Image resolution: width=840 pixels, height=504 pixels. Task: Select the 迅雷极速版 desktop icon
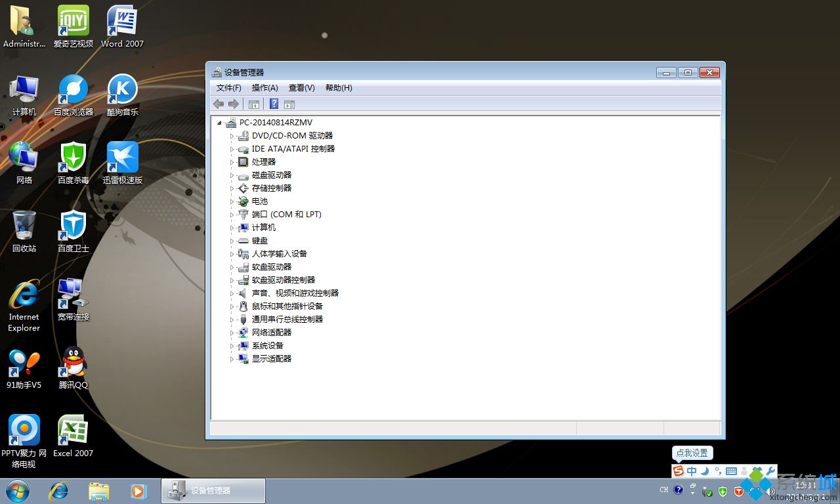pyautogui.click(x=122, y=163)
